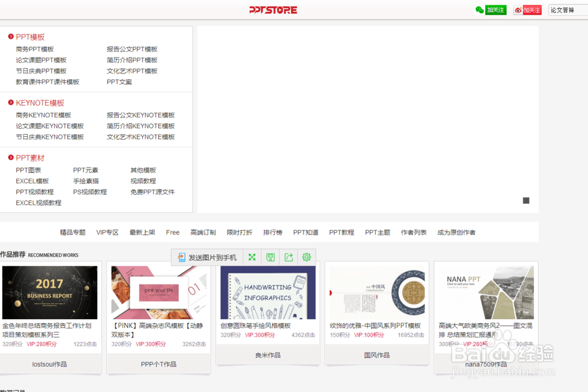
Task: Open PPT元素 link
Action: [x=85, y=170]
